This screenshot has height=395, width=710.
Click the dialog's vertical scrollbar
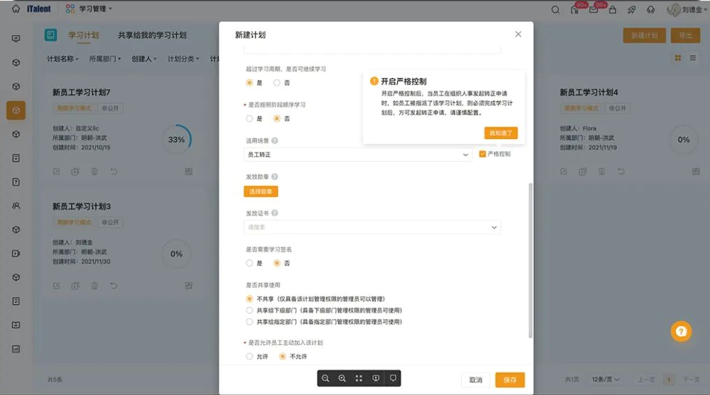point(530,260)
